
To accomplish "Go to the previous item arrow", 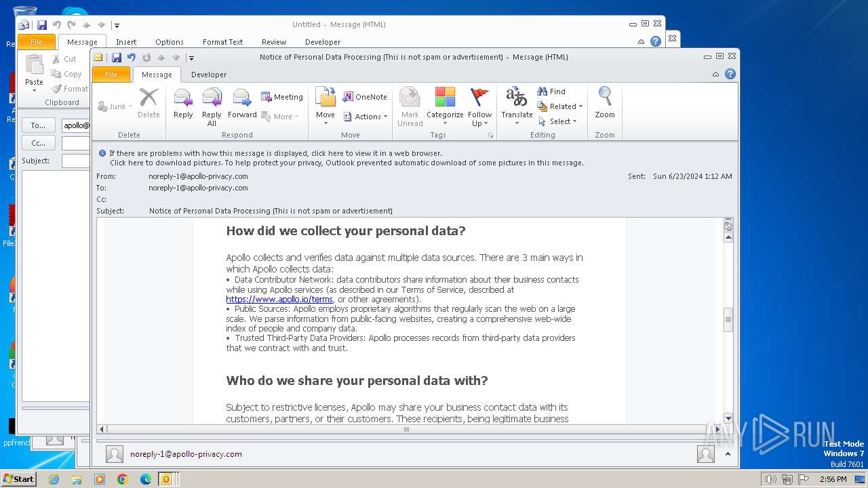I will click(161, 58).
